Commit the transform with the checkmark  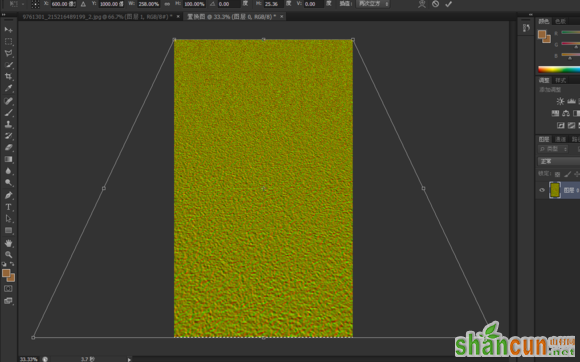click(448, 4)
